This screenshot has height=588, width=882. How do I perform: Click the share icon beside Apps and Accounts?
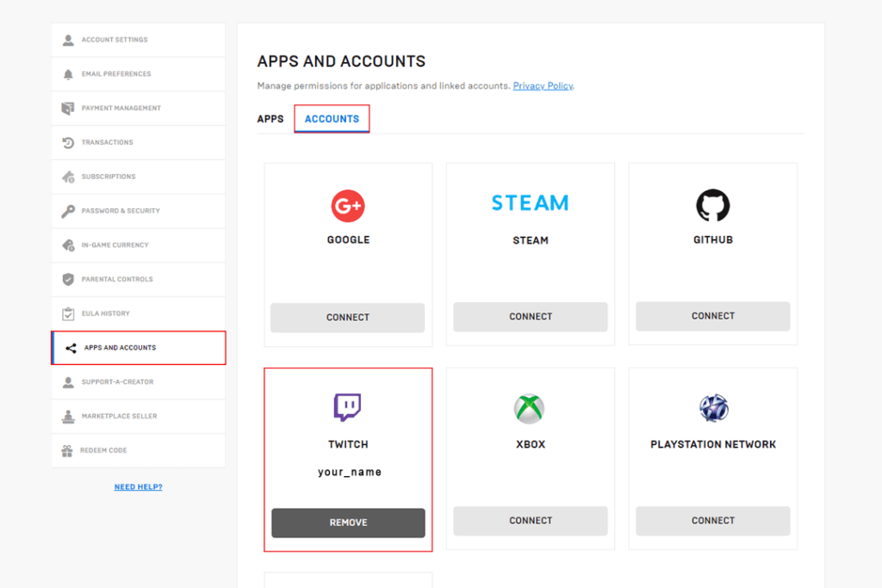(68, 348)
